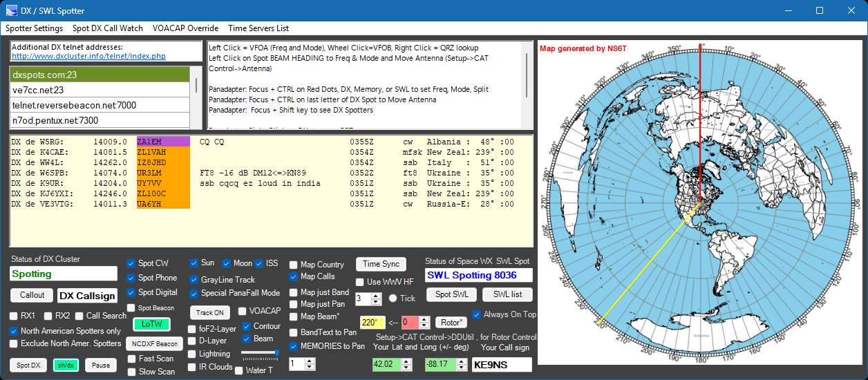This screenshot has height=380, width=868.
Task: Click the NCDXF Beacon button
Action: [154, 343]
